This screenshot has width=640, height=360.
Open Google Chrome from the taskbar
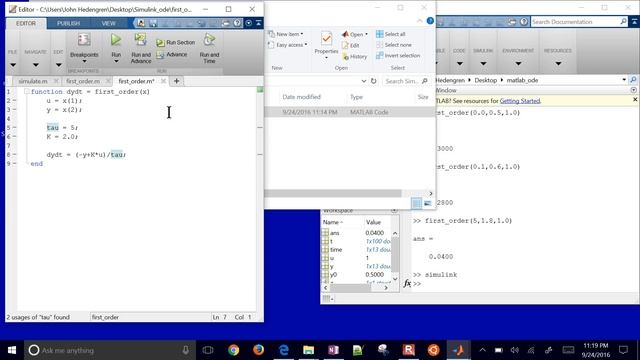point(233,350)
